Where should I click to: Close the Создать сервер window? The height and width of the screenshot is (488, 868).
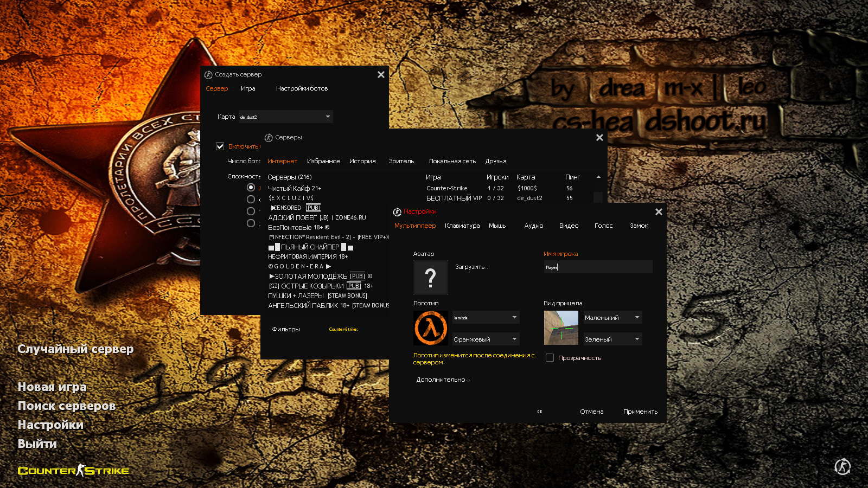[x=381, y=75]
